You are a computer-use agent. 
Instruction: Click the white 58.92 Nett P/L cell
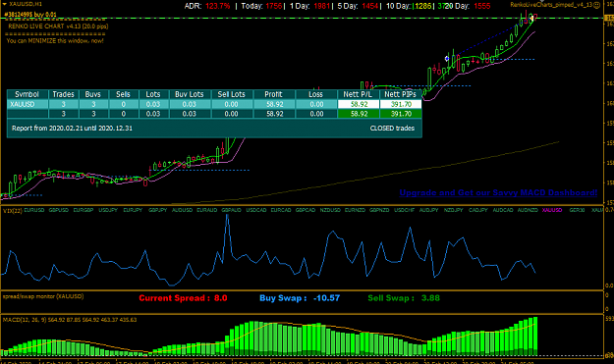pos(359,104)
